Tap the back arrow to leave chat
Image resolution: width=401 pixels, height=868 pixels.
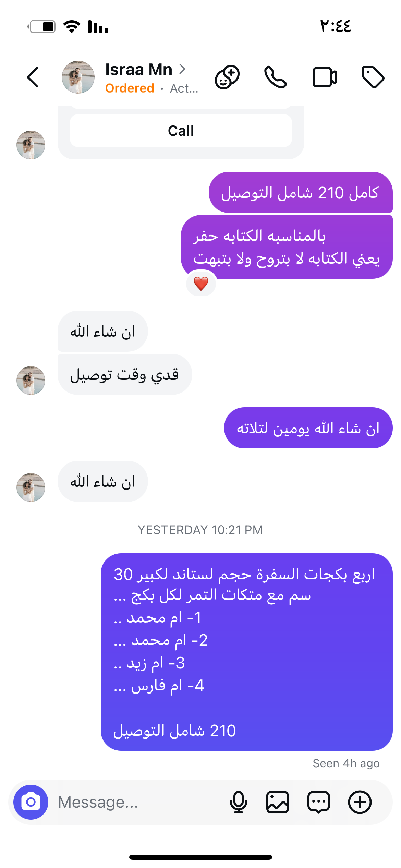point(33,77)
